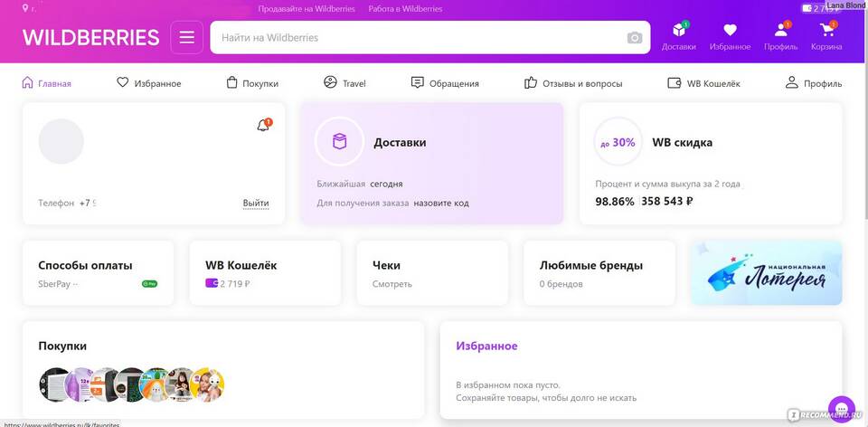This screenshot has height=427, width=868.
Task: Click the Национальная Лотерея banner
Action: 766,272
